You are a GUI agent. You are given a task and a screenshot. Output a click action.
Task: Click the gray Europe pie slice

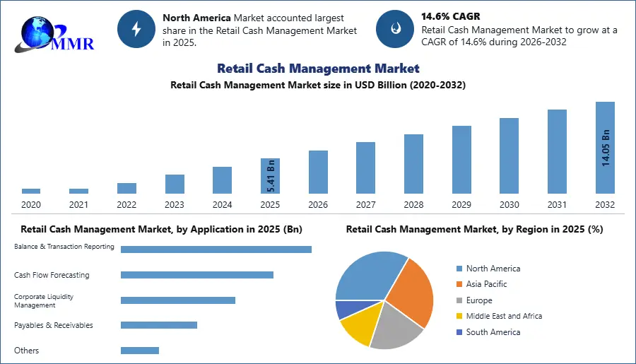point(394,328)
